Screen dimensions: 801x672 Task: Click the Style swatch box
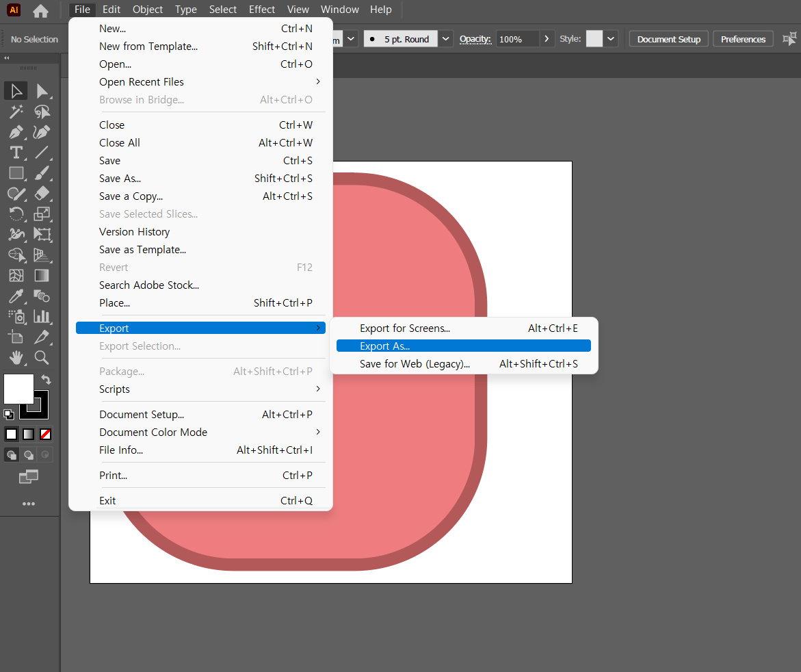pyautogui.click(x=594, y=39)
